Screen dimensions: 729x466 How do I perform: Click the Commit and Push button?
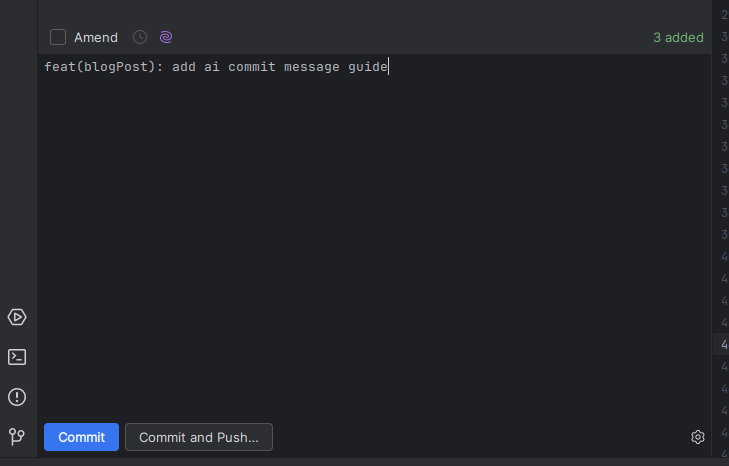pyautogui.click(x=198, y=437)
